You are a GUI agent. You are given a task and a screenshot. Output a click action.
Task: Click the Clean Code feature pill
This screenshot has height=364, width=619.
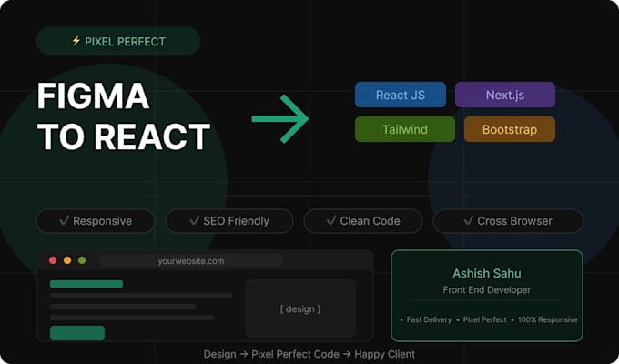363,221
